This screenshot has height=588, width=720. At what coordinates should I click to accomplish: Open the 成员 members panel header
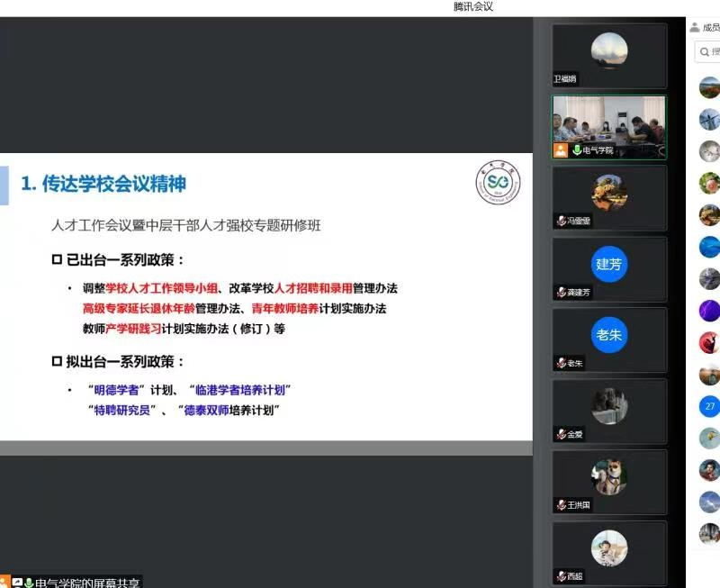click(710, 28)
